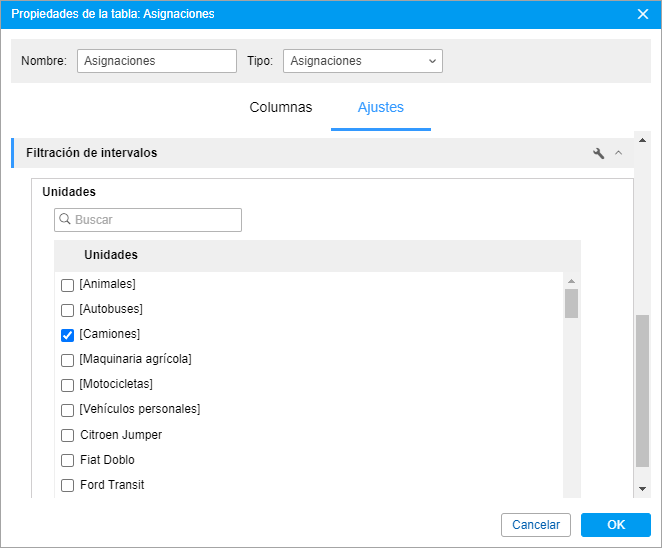Open the Tipo dropdown
Image resolution: width=662 pixels, height=548 pixels.
tap(363, 61)
